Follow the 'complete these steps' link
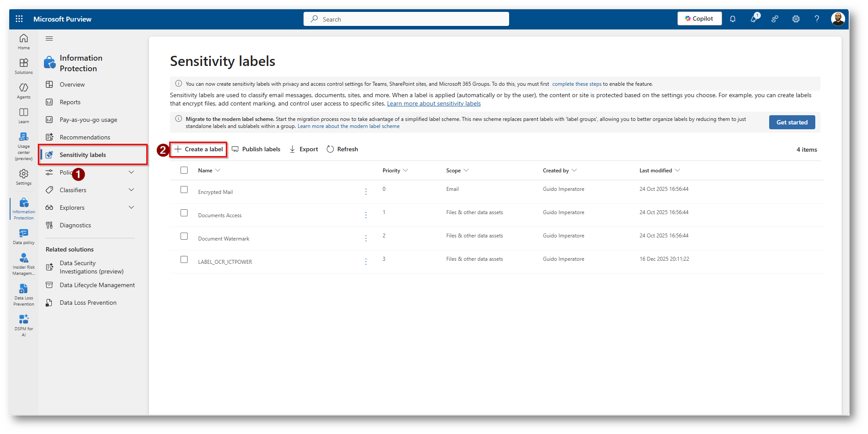This screenshot has width=868, height=434. (x=577, y=84)
